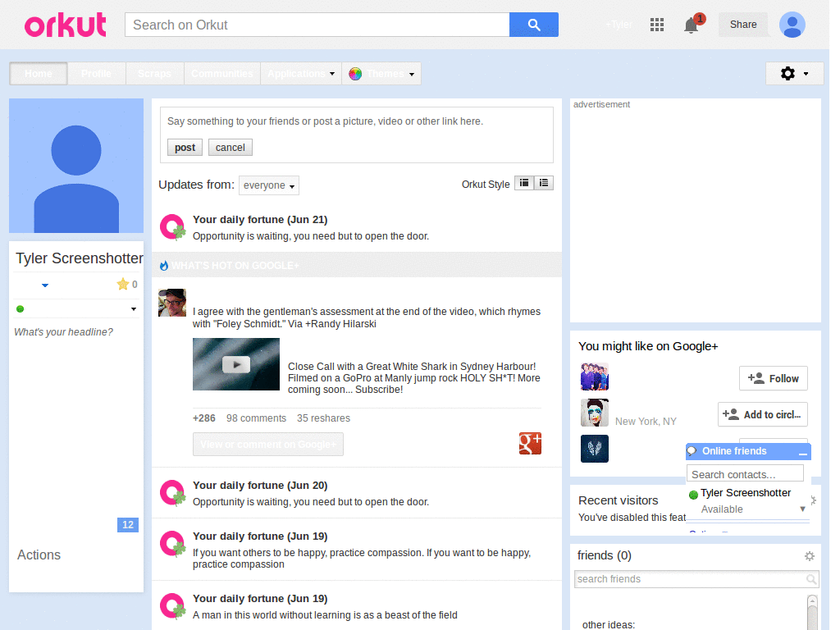Open the account avatar in header
The width and height of the screenshot is (840, 630).
click(792, 25)
